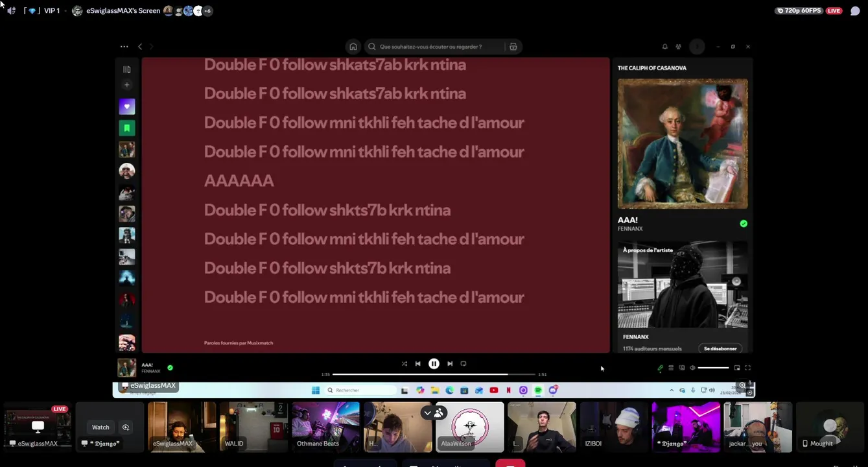Open the connect to a device icon
This screenshot has height=467, width=868.
(x=681, y=368)
